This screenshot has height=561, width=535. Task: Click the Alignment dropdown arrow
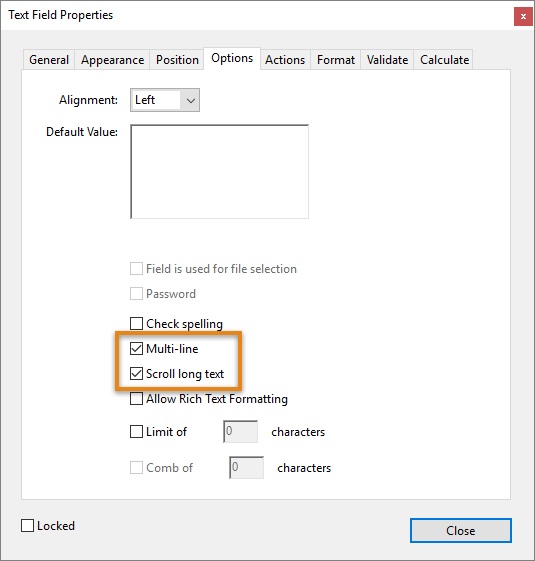tap(191, 100)
